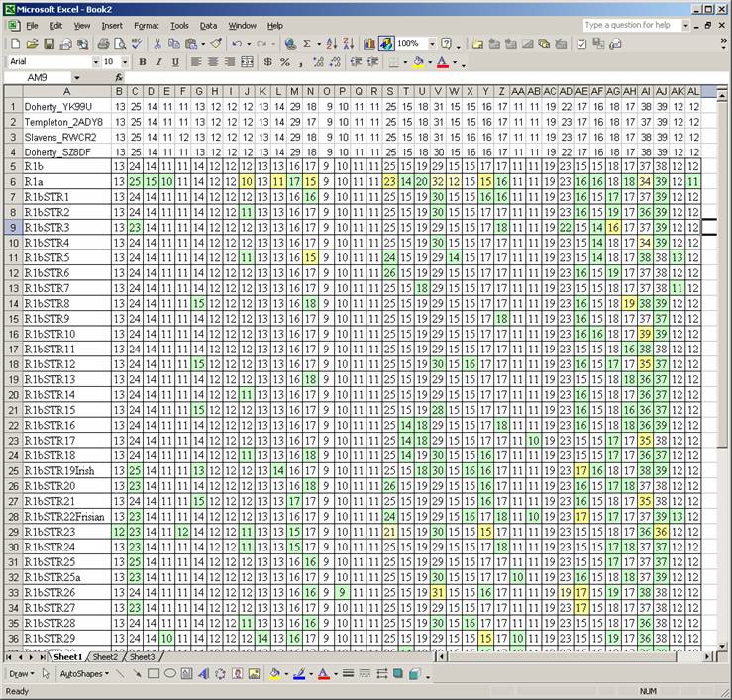
Task: Switch to the Sheet2 tab
Action: pos(105,657)
